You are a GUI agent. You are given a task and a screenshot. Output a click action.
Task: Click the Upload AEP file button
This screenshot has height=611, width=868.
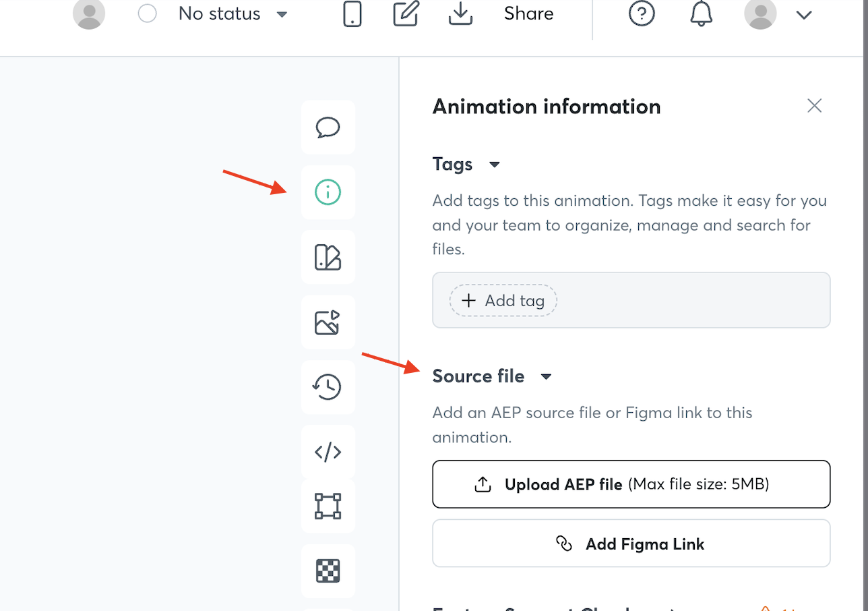tap(631, 484)
